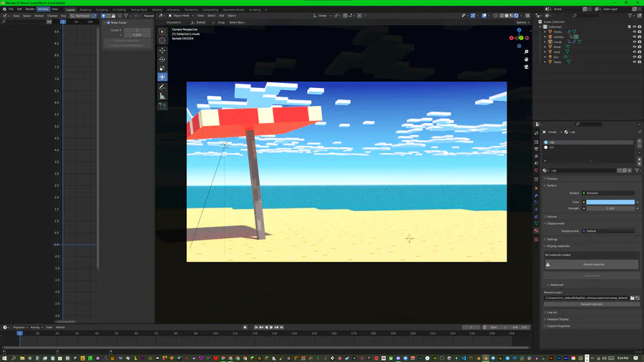Play the animation in the timeline
This screenshot has height=362, width=644.
pyautogui.click(x=271, y=328)
